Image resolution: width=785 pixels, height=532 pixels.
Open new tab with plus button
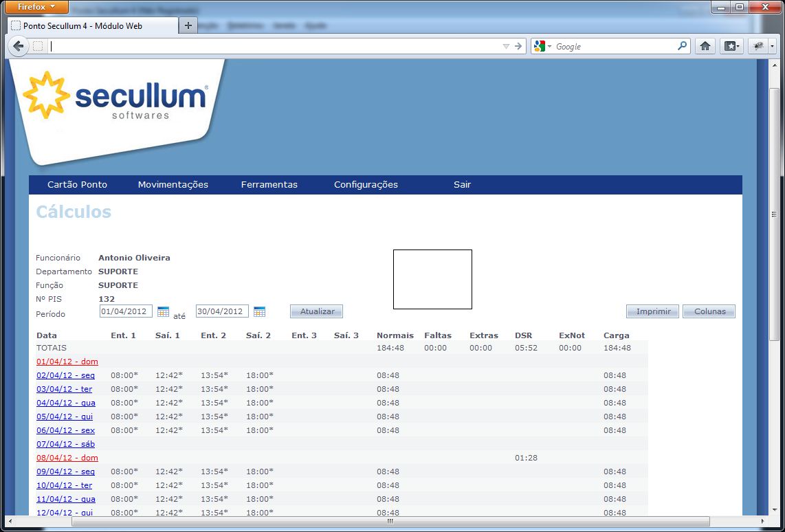(188, 25)
